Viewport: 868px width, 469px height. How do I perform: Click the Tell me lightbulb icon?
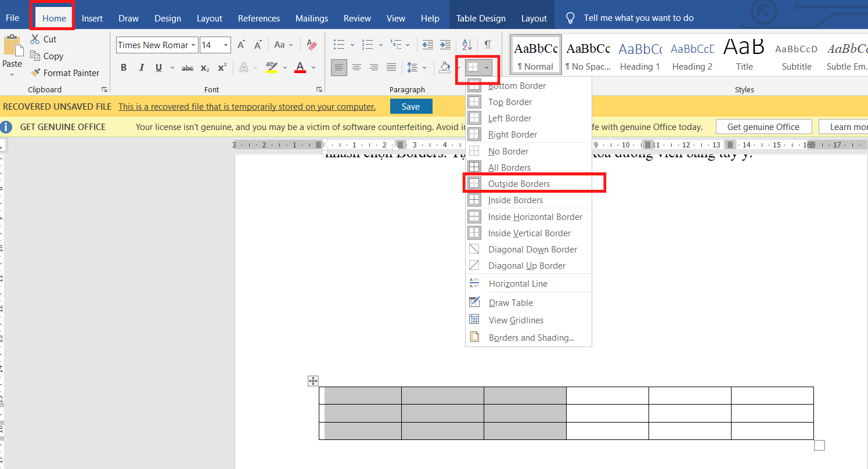[x=571, y=17]
